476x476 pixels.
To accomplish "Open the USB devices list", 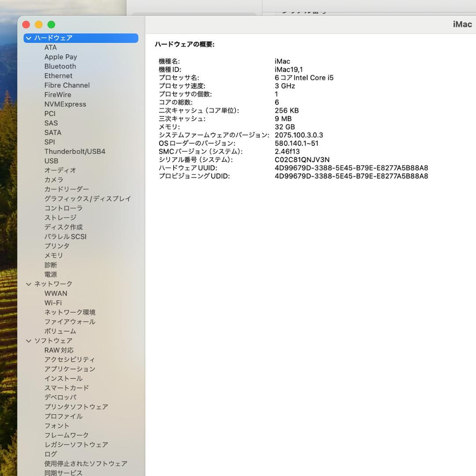I will [x=51, y=161].
